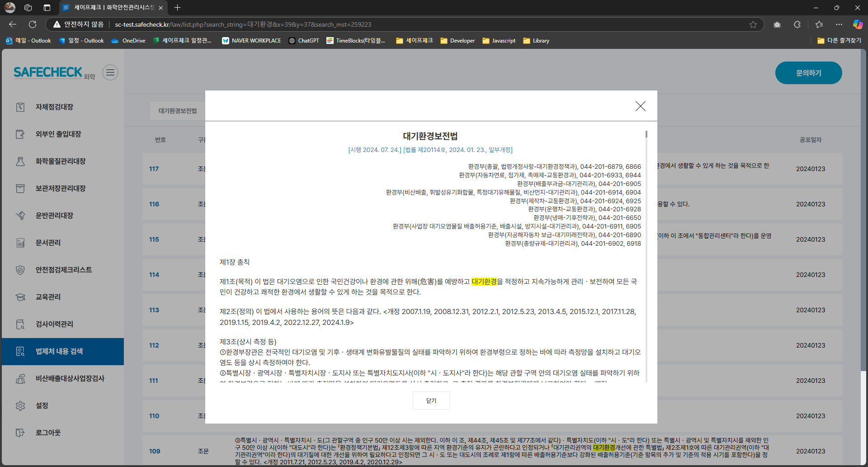Open a new browser tab with plus
868x467 pixels.
coord(177,8)
